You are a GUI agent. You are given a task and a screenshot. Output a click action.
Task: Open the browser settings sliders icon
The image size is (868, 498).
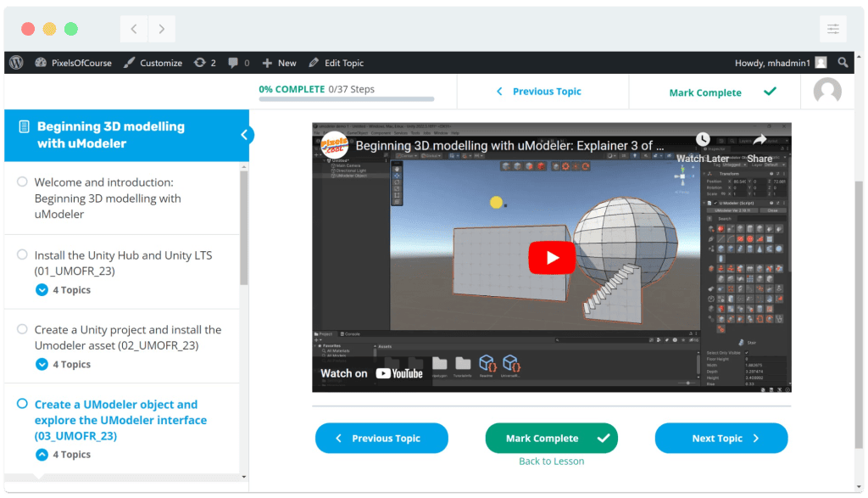[x=832, y=29]
